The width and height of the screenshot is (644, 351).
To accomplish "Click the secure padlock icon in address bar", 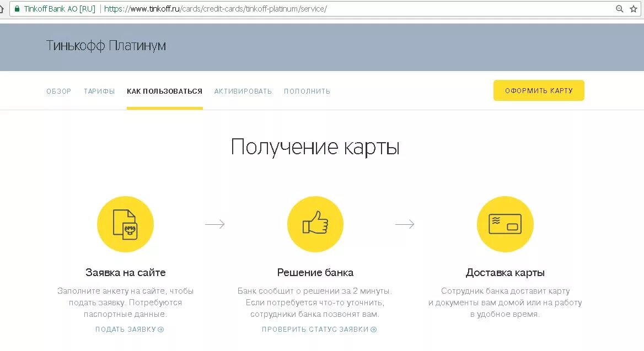I will (x=17, y=9).
